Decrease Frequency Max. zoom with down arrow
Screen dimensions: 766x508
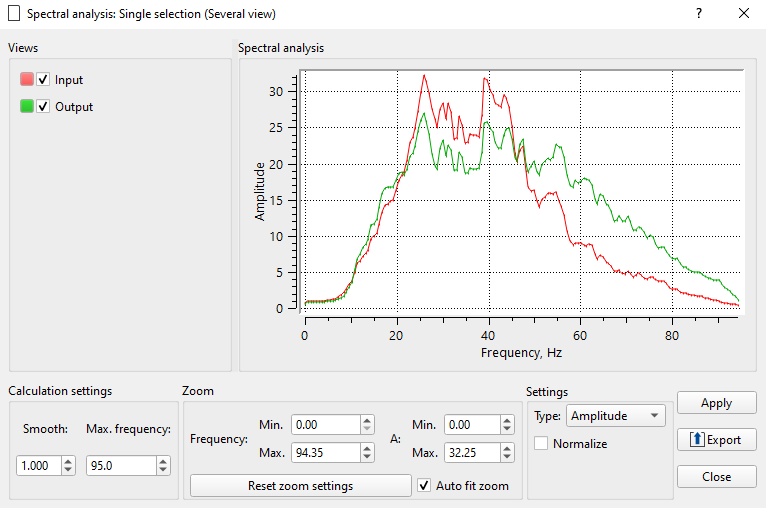[x=367, y=458]
